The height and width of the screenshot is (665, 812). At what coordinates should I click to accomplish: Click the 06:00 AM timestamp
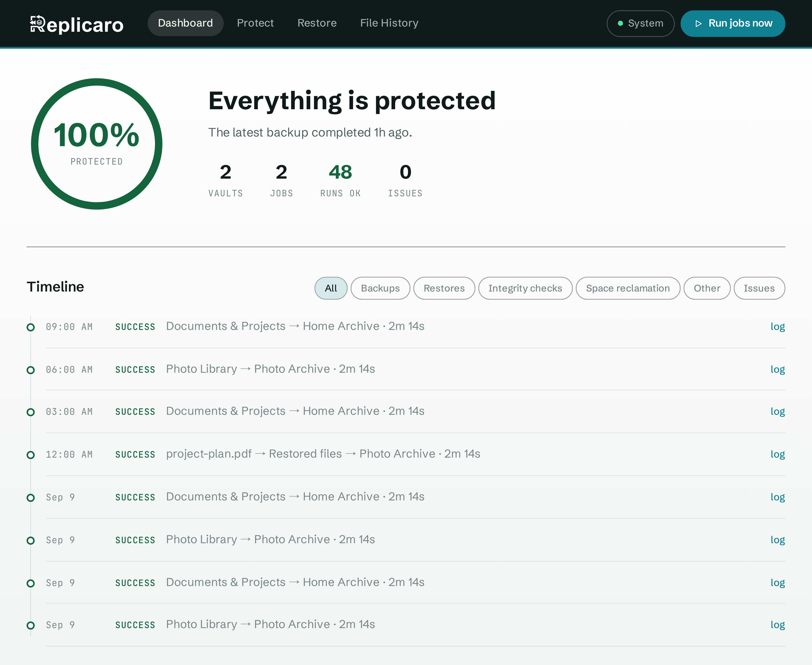coord(69,370)
